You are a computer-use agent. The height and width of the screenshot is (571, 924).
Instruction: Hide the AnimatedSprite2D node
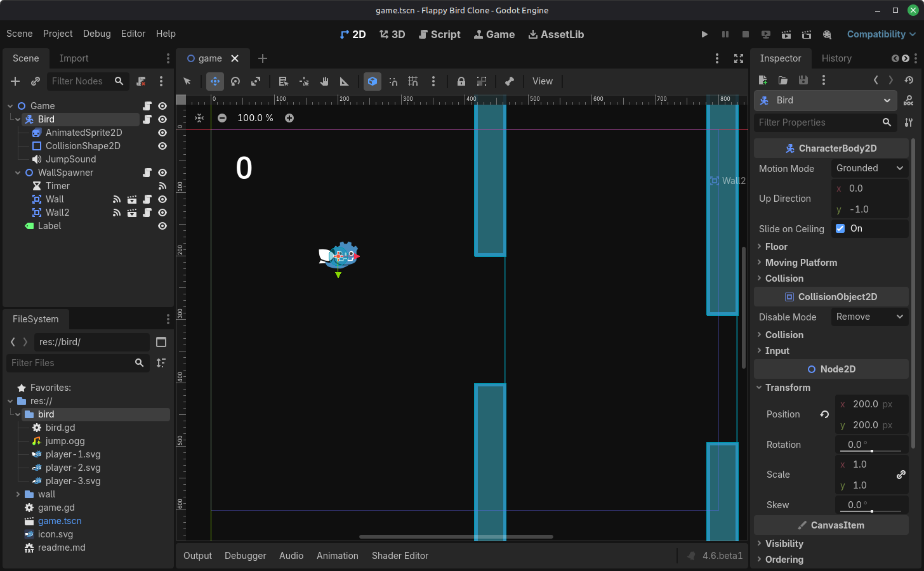162,133
